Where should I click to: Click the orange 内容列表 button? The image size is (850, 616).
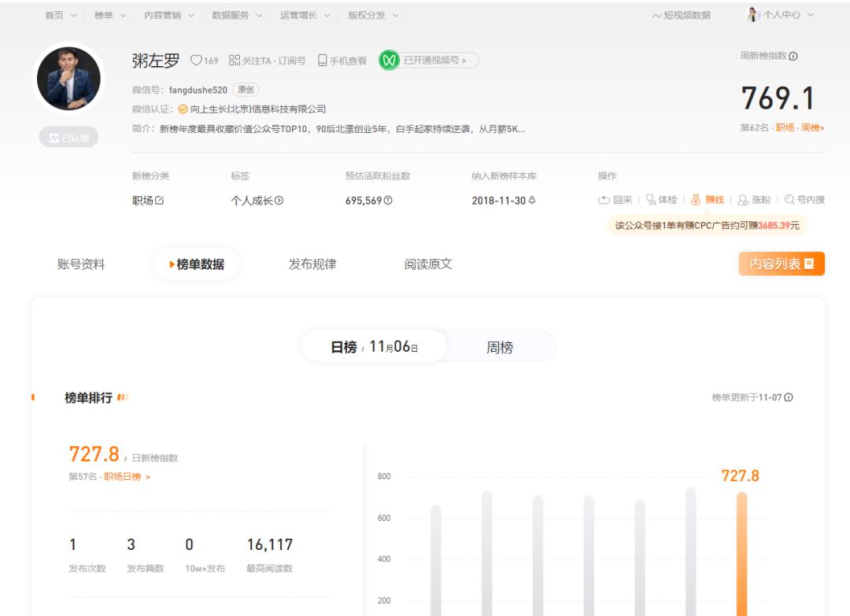[x=780, y=264]
